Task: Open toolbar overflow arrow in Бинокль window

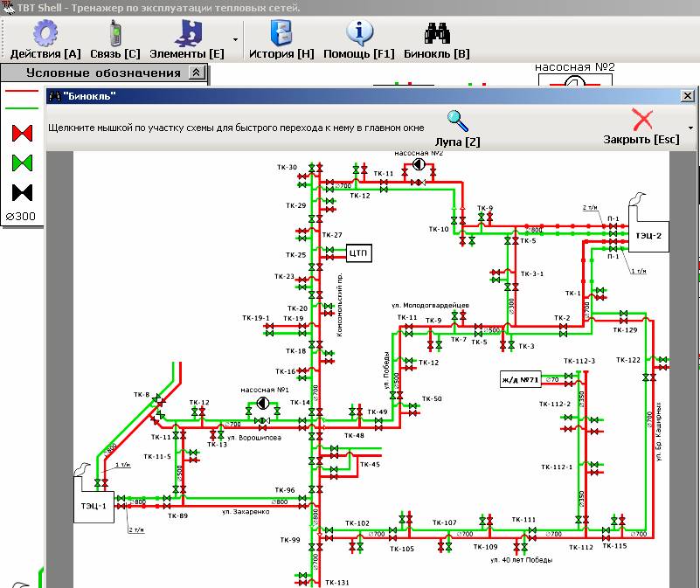Action: pos(690,128)
